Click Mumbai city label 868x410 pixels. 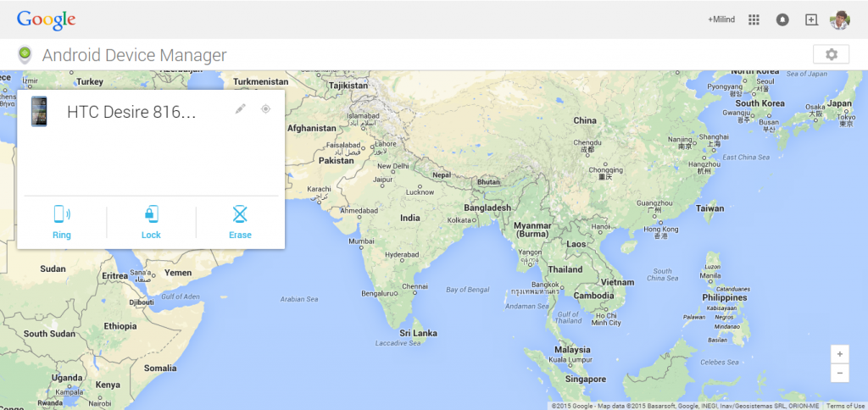coord(361,241)
